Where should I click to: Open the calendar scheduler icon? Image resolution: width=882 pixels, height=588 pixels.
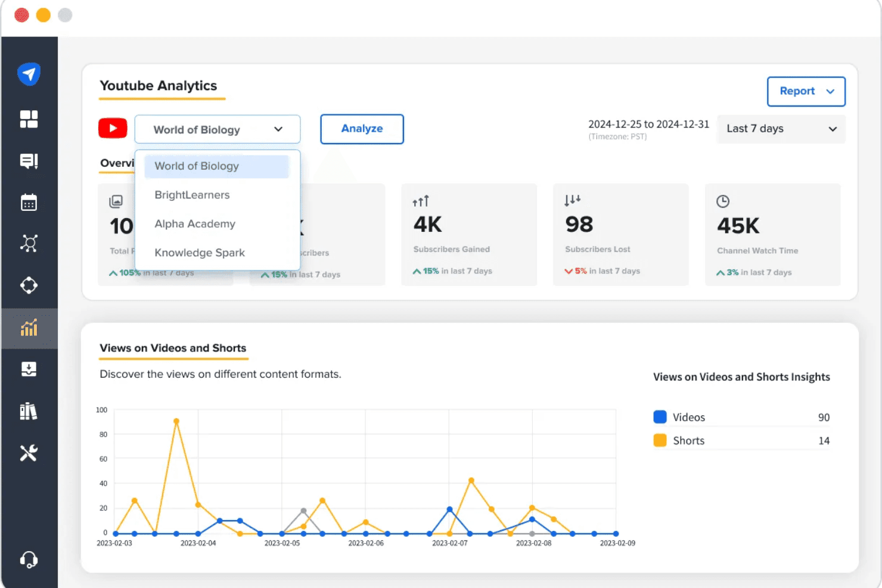[29, 203]
